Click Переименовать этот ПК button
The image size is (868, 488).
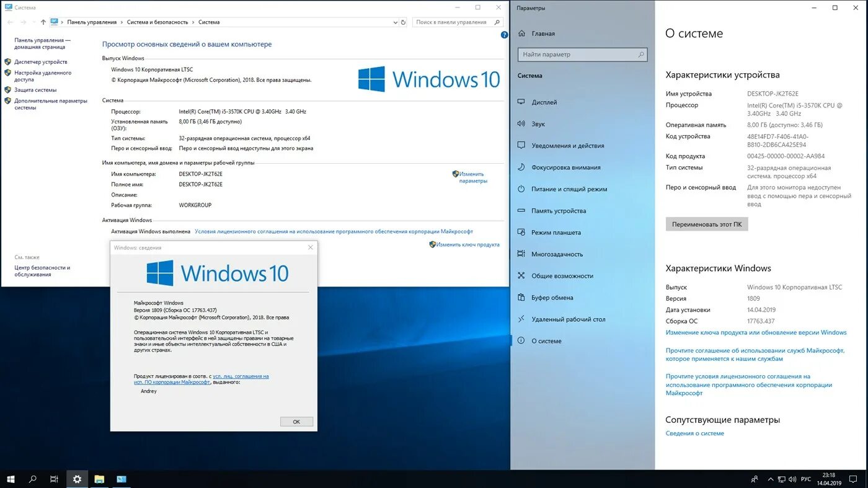point(707,224)
